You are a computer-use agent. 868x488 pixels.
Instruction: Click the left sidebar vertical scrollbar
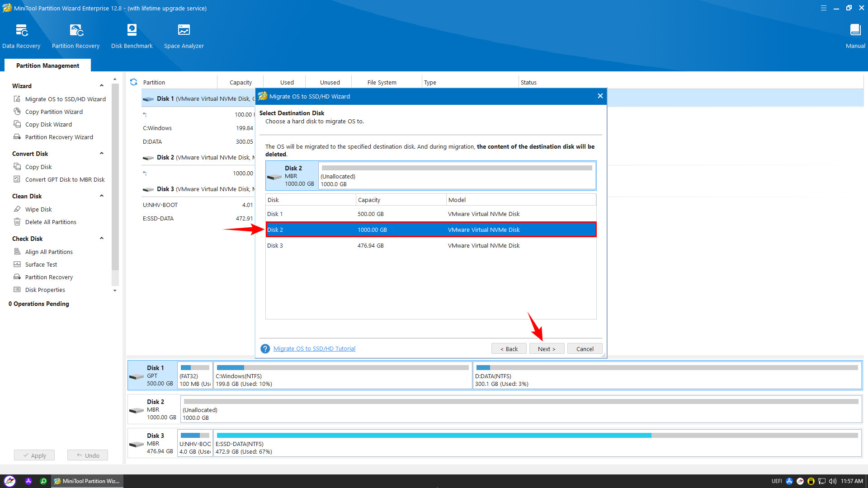[x=115, y=181]
